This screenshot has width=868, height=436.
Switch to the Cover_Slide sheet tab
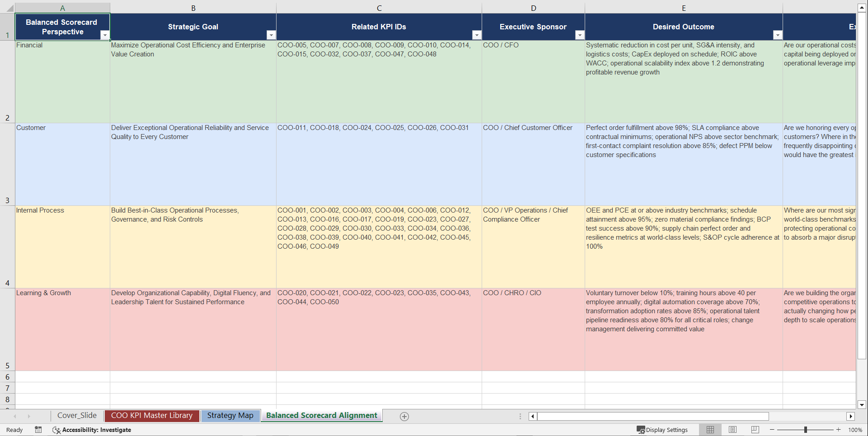(77, 416)
